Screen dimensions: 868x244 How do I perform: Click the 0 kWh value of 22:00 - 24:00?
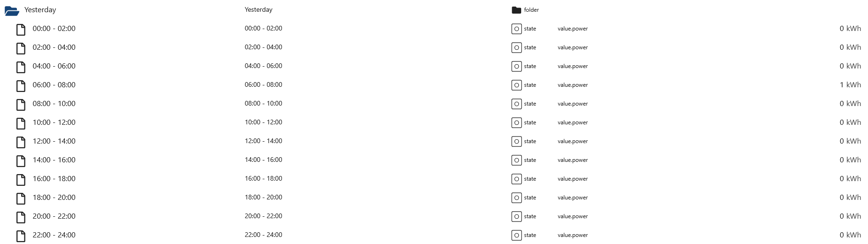[850, 235]
